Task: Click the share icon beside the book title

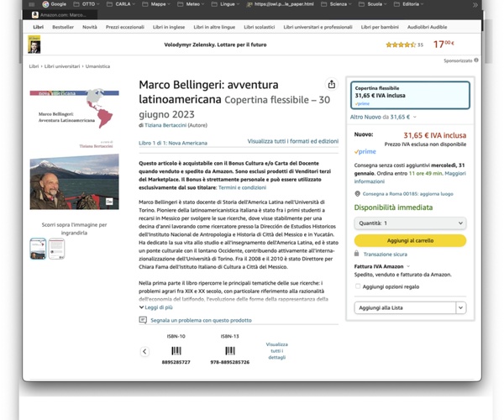Action: 332,85
